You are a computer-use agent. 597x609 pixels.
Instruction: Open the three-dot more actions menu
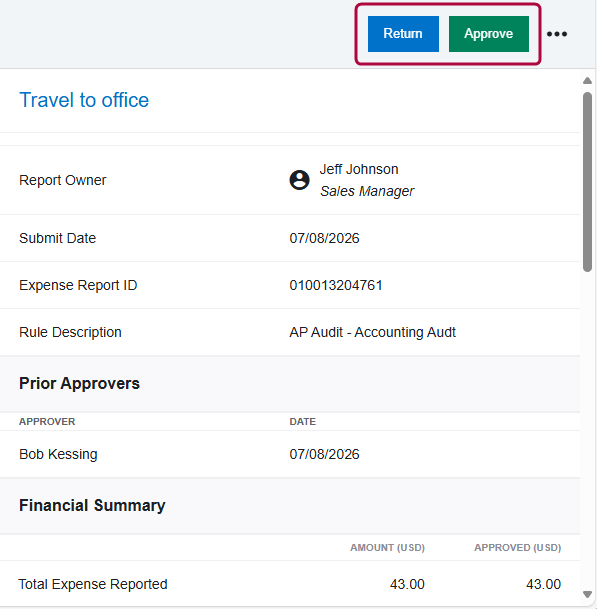coord(557,34)
